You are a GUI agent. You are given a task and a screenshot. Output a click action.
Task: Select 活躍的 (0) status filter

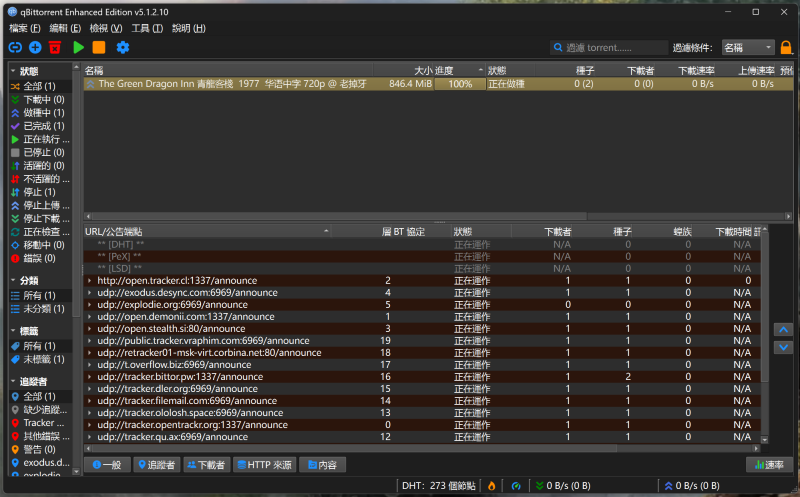[40, 166]
